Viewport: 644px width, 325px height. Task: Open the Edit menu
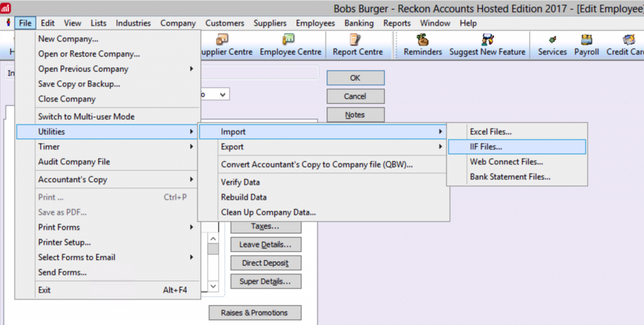click(48, 23)
